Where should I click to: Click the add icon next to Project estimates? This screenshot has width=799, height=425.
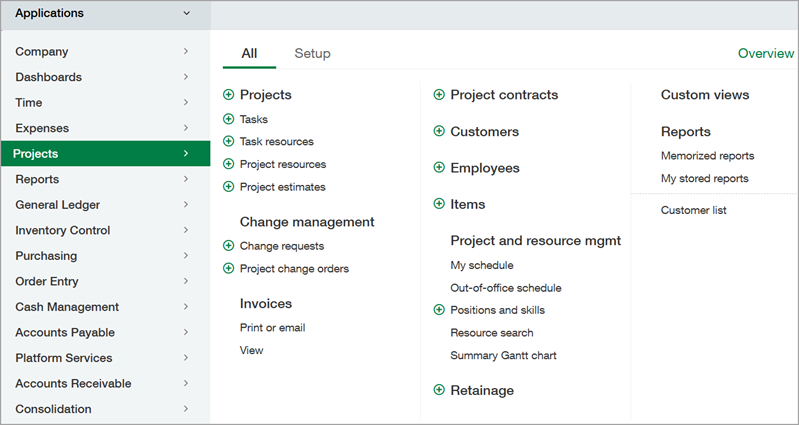[229, 187]
